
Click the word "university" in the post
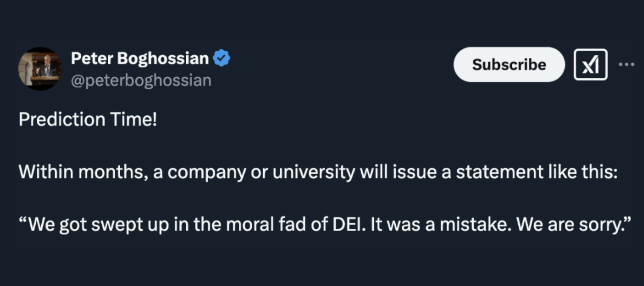tap(314, 172)
